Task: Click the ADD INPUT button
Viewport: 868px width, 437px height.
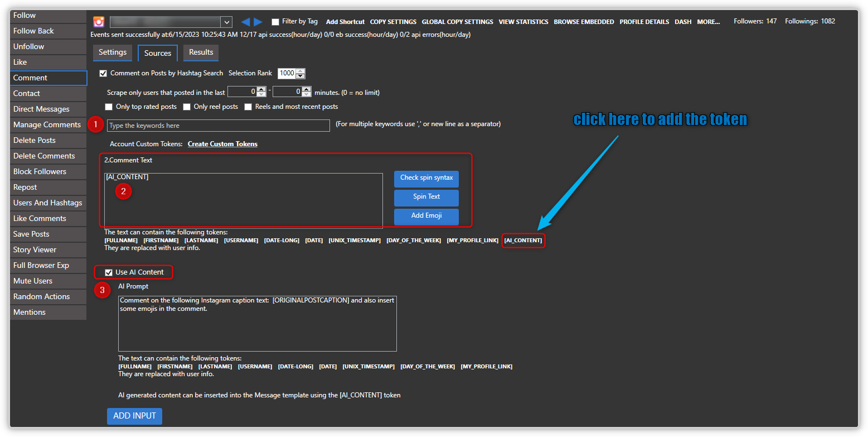Action: (x=134, y=416)
